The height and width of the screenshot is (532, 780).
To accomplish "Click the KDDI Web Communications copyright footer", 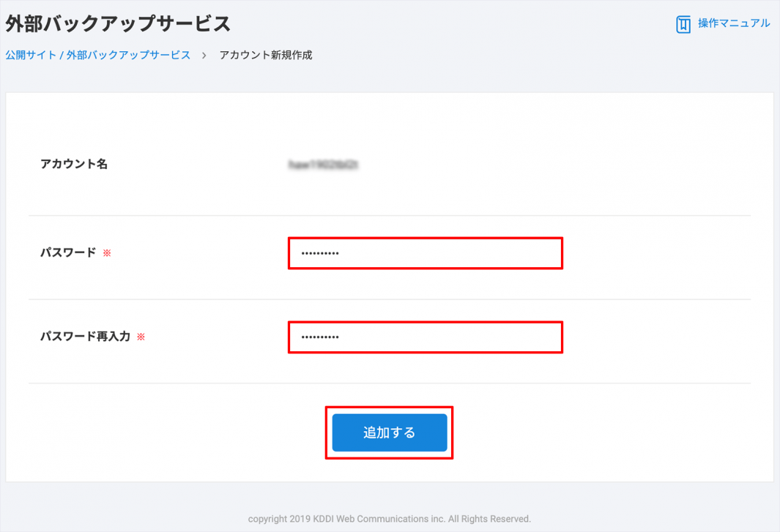I will 389,519.
